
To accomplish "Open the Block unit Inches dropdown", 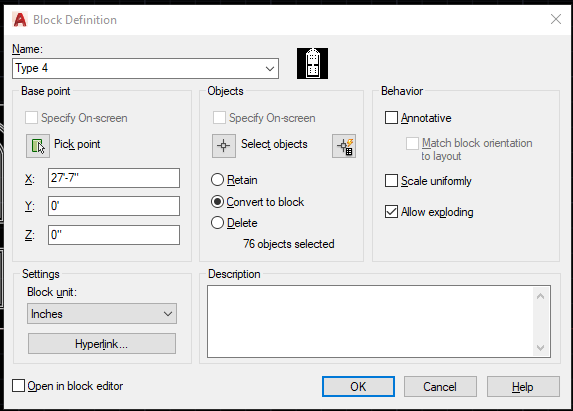I will (x=102, y=313).
